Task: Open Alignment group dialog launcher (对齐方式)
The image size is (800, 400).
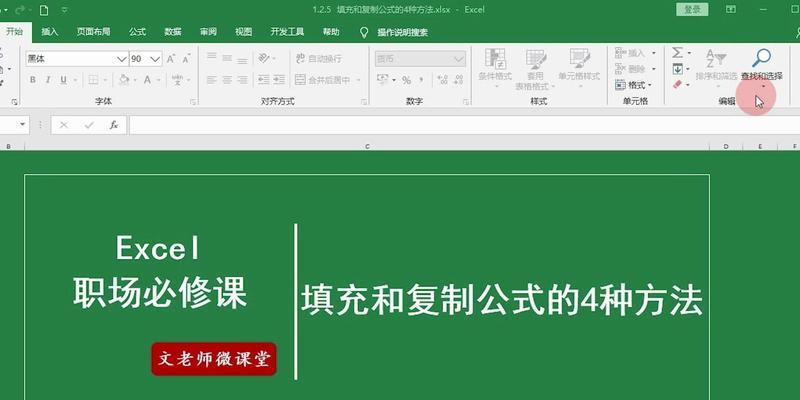Action: pos(364,102)
